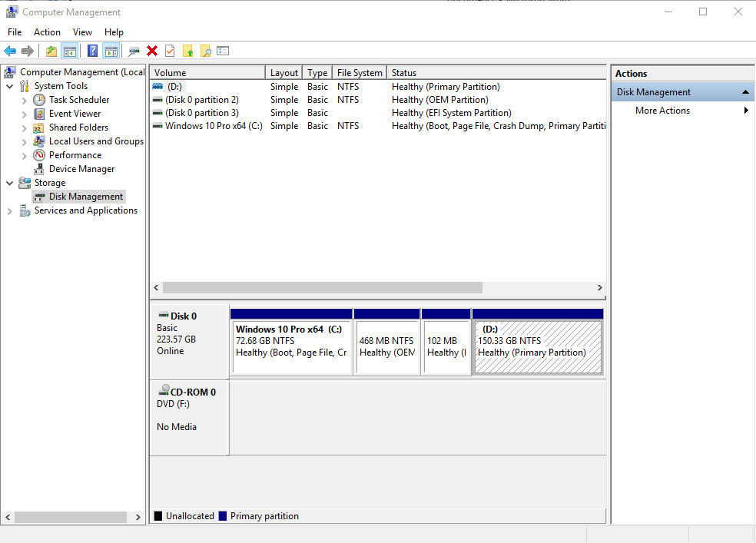Screen dimensions: 756x543
Task: Select the C: 72.68 GB partition block
Action: [x=291, y=341]
